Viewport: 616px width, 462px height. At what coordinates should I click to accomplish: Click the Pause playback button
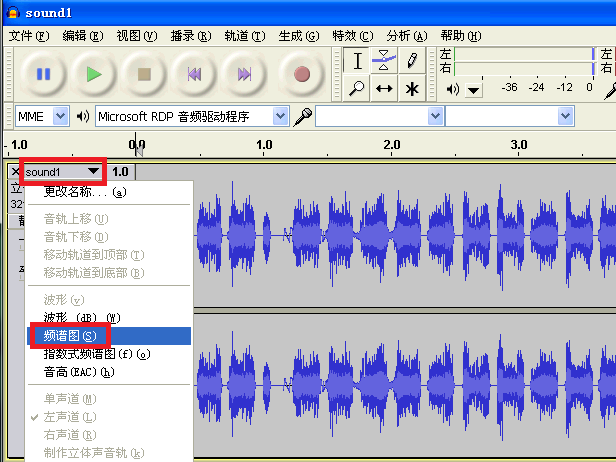pos(43,74)
